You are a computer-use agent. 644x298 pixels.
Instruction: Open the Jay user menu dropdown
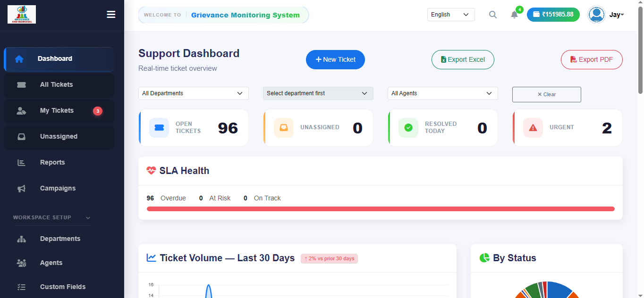click(617, 15)
